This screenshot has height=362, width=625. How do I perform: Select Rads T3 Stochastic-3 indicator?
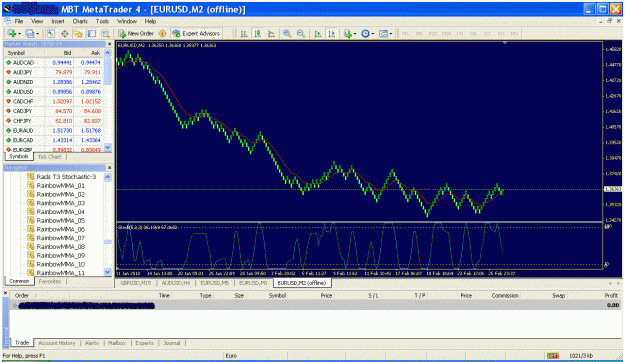tap(66, 177)
